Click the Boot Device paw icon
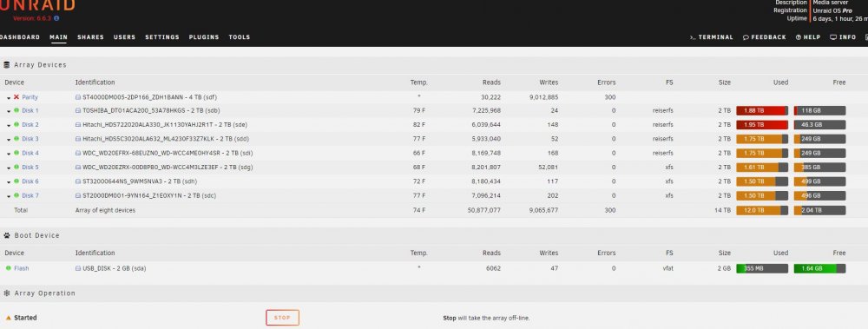 click(7, 235)
